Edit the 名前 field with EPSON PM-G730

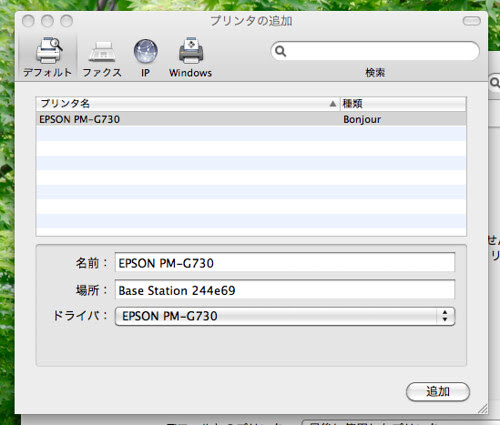(285, 263)
